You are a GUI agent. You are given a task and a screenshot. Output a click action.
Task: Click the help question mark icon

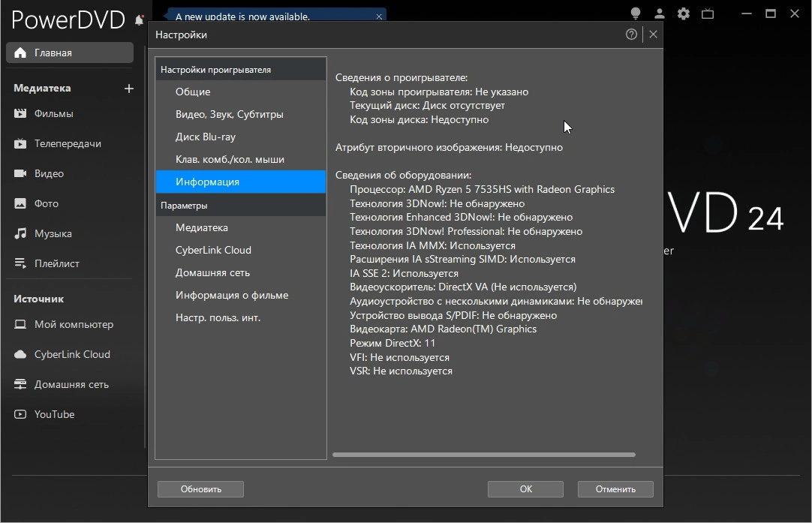[x=631, y=35]
